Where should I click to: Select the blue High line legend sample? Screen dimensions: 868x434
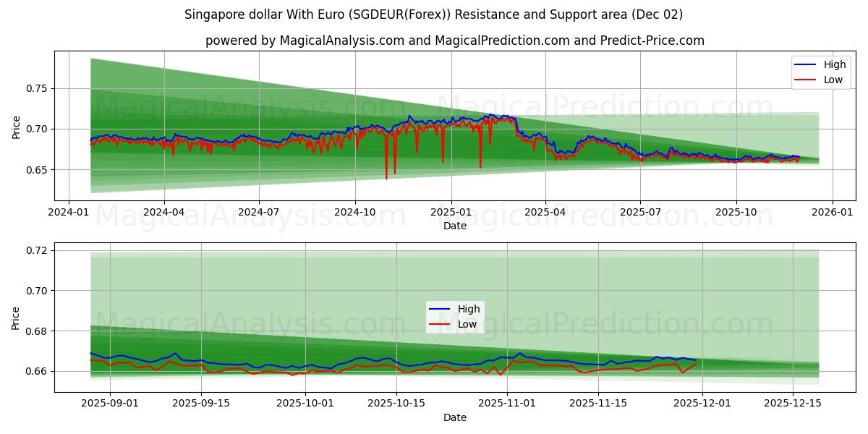pos(807,64)
